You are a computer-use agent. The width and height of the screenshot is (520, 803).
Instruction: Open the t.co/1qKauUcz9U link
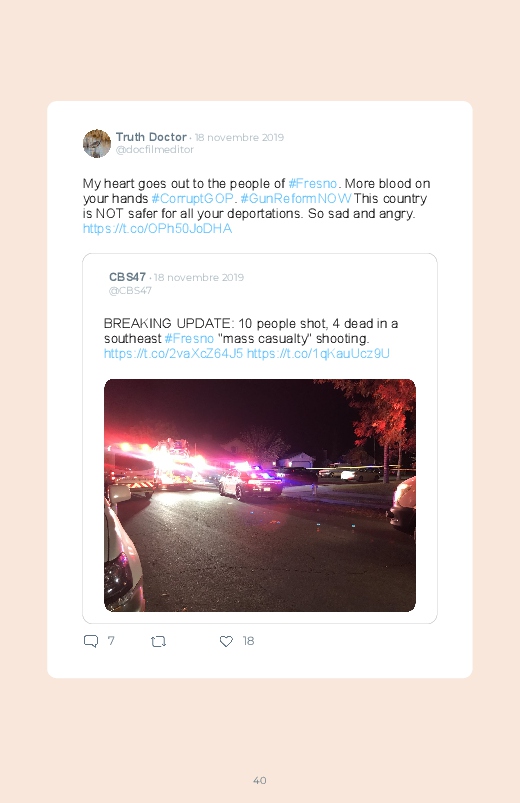(318, 353)
